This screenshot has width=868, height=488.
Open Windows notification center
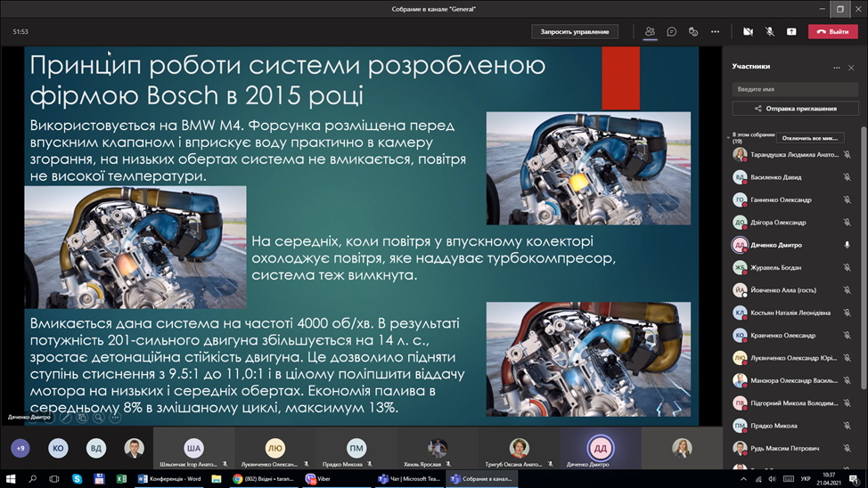tap(854, 478)
